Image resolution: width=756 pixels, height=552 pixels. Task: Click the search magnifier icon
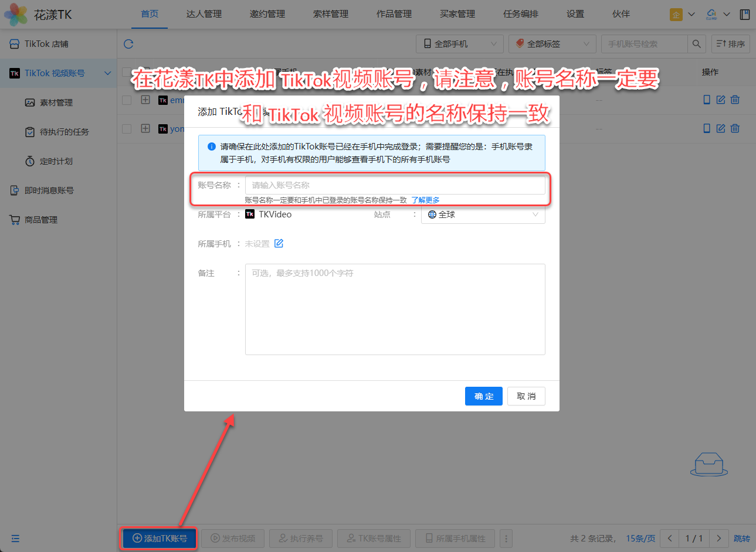pos(696,44)
